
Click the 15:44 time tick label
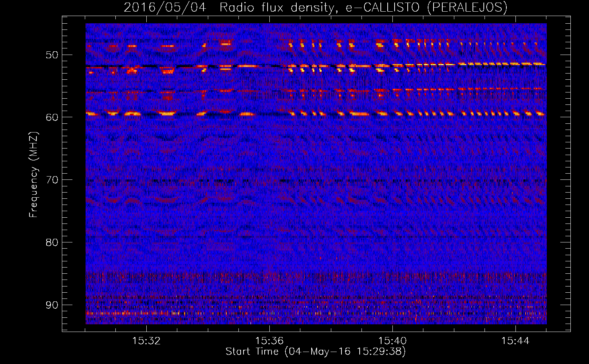point(515,341)
